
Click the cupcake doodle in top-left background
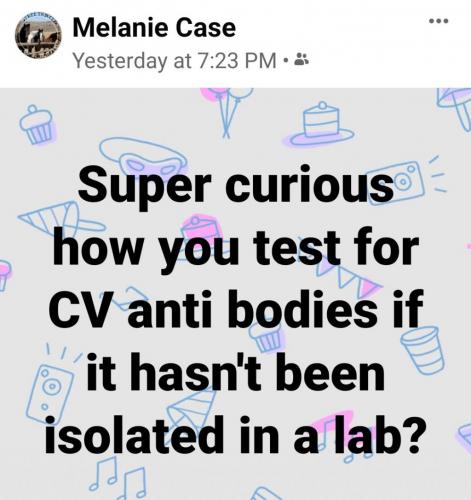(x=37, y=125)
